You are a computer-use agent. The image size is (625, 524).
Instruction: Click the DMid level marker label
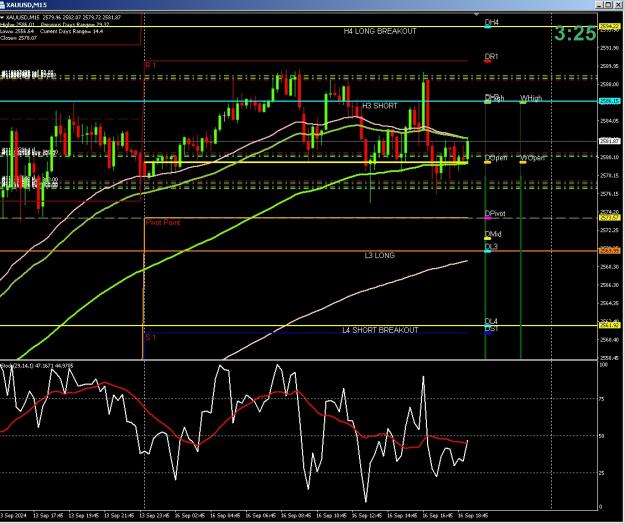click(x=493, y=234)
